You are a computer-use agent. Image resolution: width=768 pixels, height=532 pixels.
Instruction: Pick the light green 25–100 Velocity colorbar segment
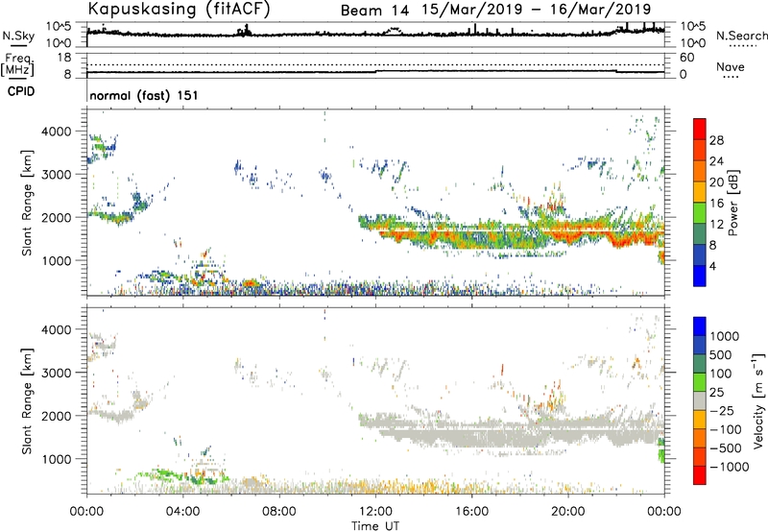tap(700, 382)
